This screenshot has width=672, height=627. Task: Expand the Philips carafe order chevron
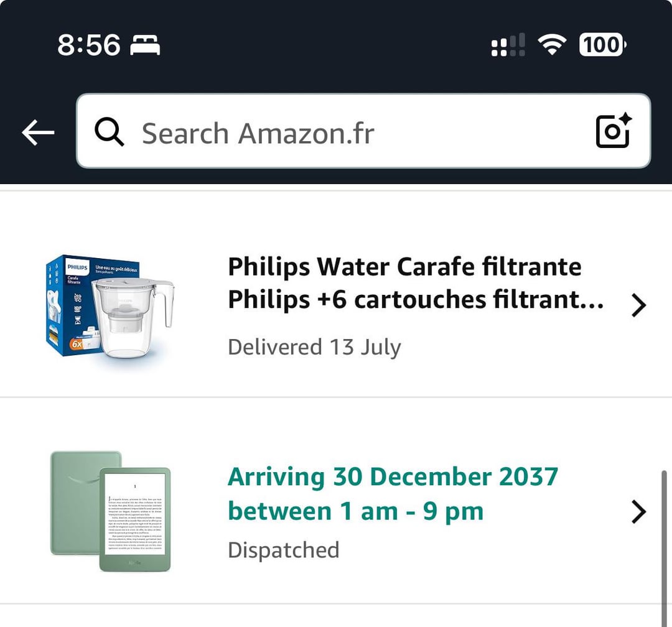[x=638, y=305]
